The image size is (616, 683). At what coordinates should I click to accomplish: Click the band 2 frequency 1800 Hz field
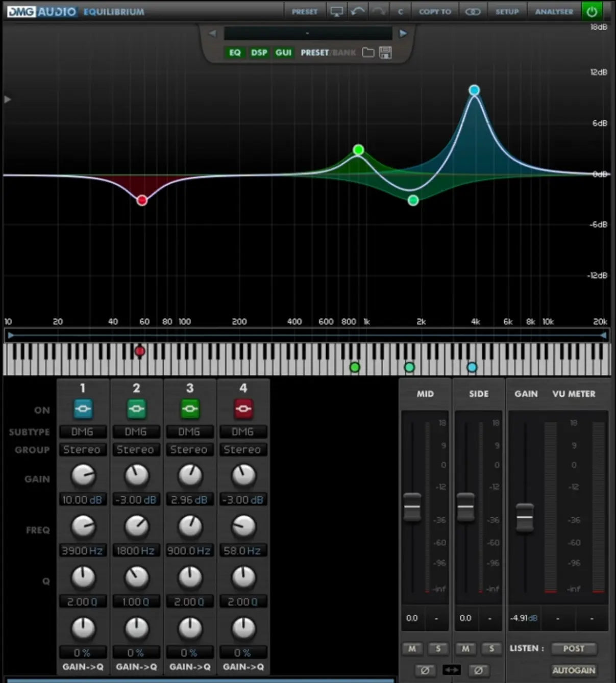click(136, 551)
